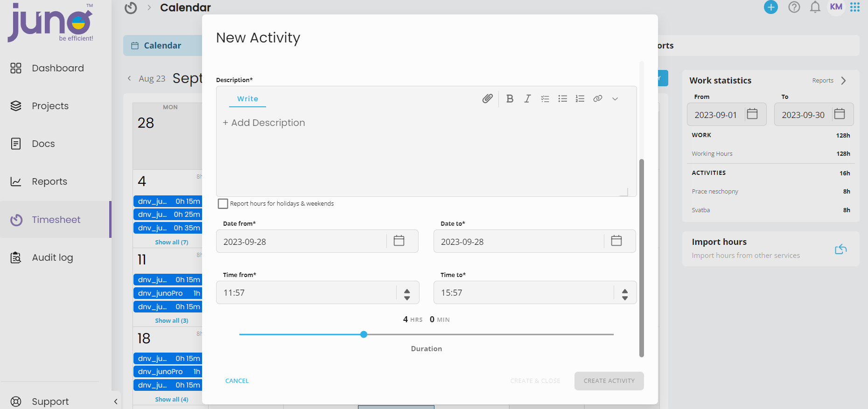Insert a numbered list
This screenshot has width=868, height=409.
pyautogui.click(x=580, y=98)
